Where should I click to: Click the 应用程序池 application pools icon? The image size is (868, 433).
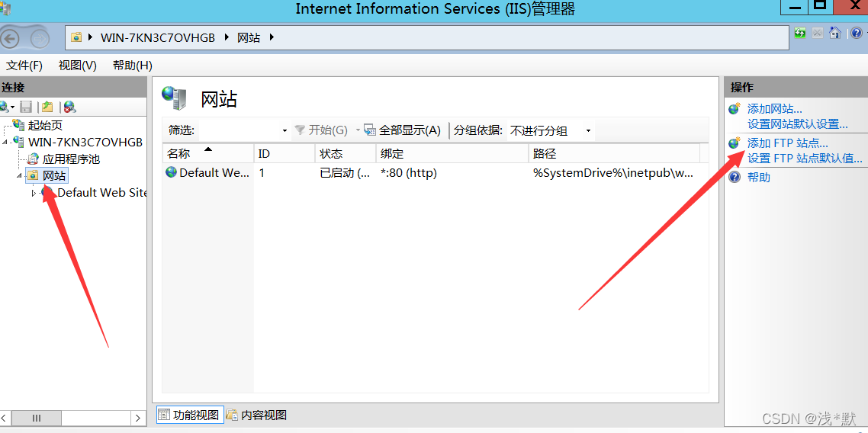coord(34,159)
